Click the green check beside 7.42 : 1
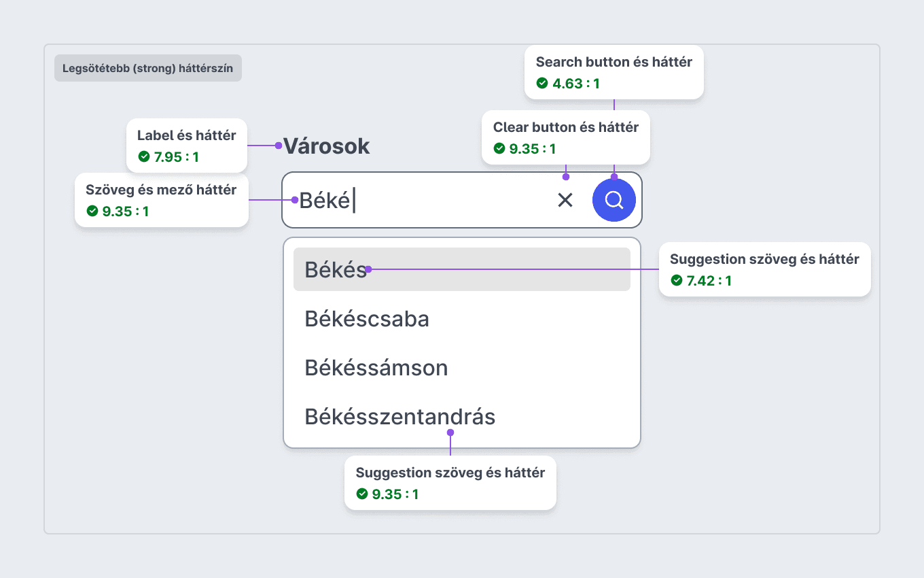Image resolution: width=924 pixels, height=578 pixels. [x=676, y=280]
